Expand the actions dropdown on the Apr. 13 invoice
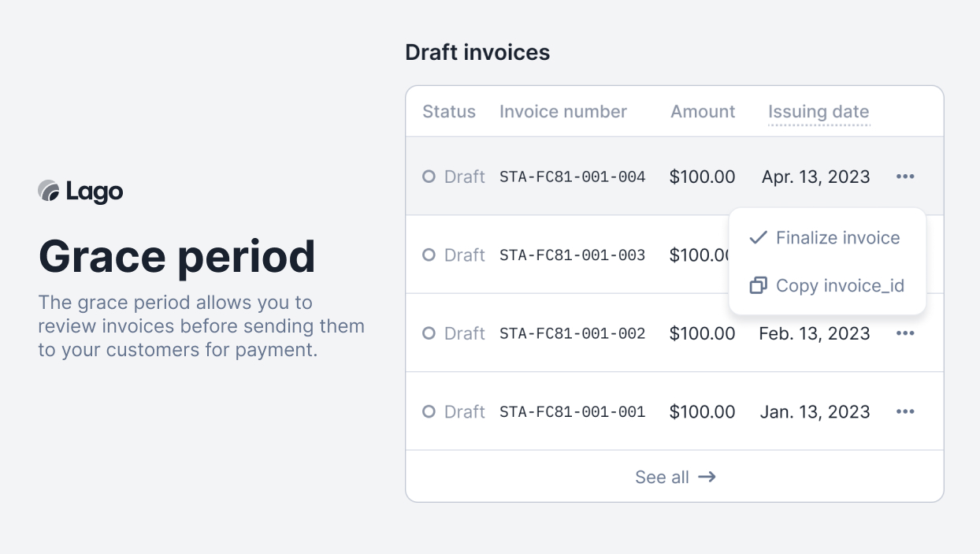980x554 pixels. (905, 177)
